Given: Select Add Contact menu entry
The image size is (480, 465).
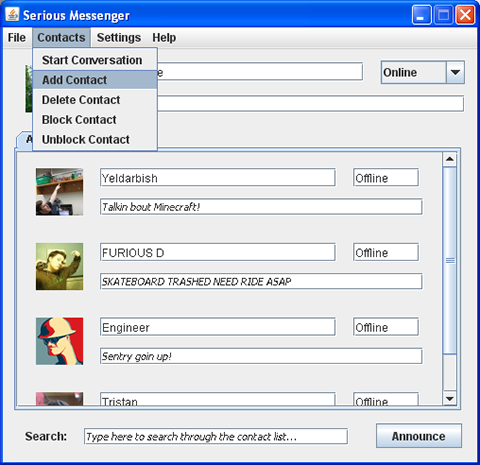Looking at the screenshot, I should click(95, 80).
